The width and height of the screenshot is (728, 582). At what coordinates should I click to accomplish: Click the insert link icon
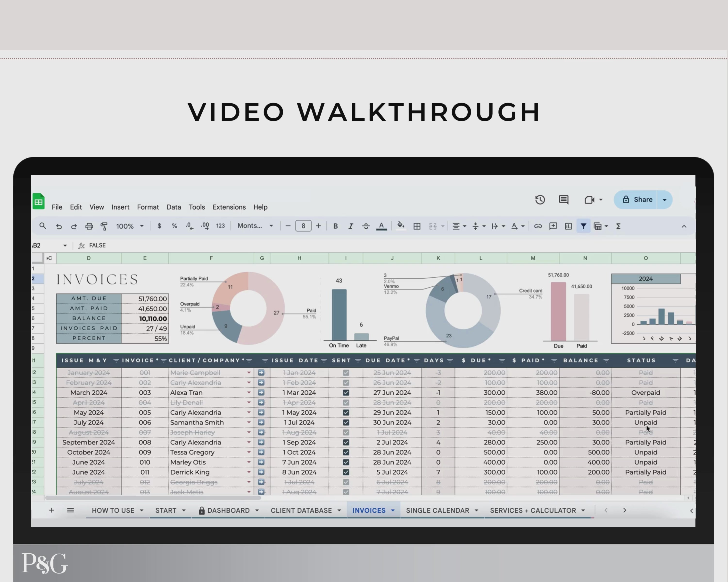tap(538, 226)
